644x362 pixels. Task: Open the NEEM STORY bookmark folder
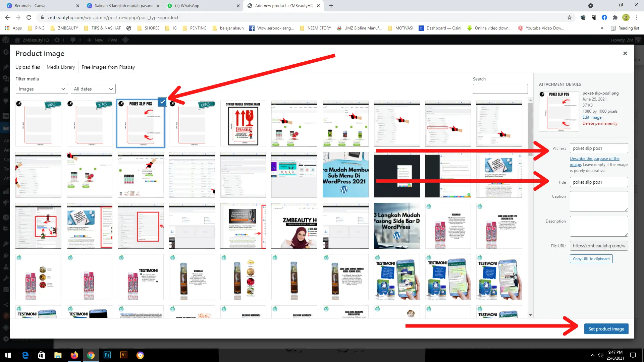click(316, 28)
